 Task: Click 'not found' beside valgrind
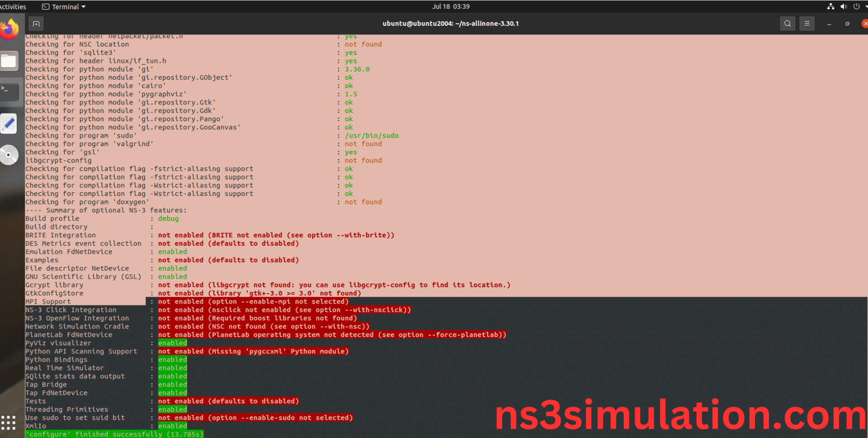point(363,144)
